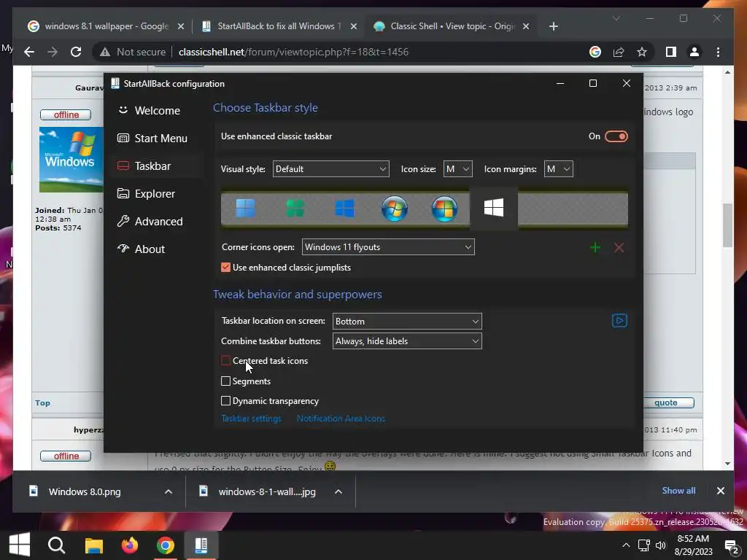Open Corner icons open dropdown
This screenshot has width=747, height=560.
click(x=388, y=247)
